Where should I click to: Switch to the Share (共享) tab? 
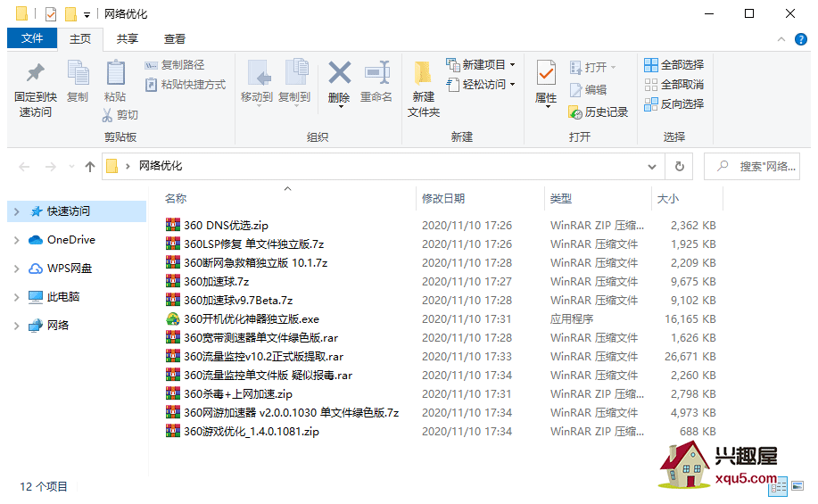(x=128, y=39)
